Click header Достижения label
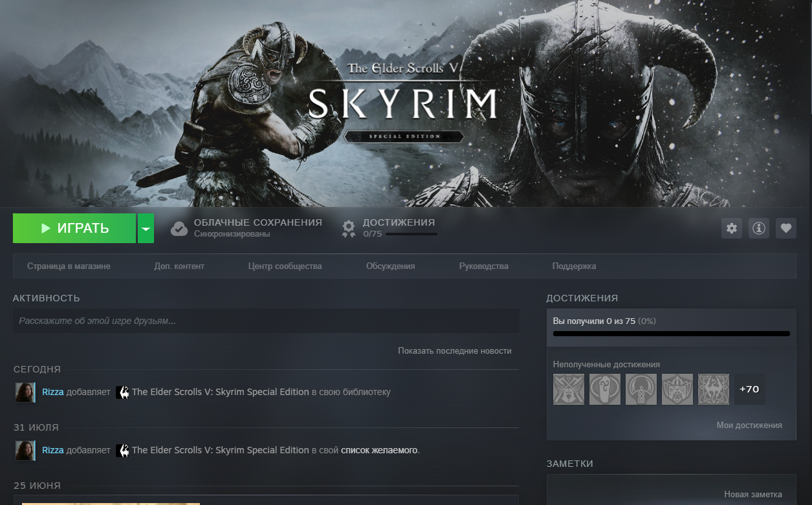The height and width of the screenshot is (505, 812). coord(399,222)
